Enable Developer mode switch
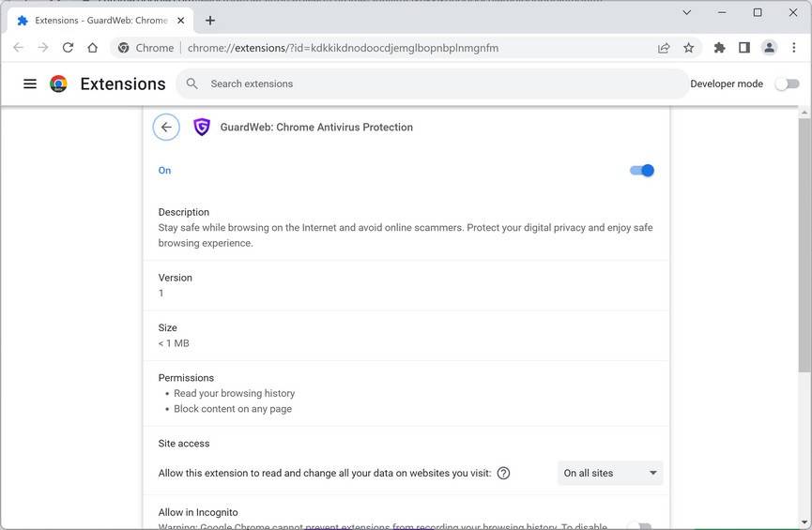Screen dimensions: 812x530 [787, 83]
